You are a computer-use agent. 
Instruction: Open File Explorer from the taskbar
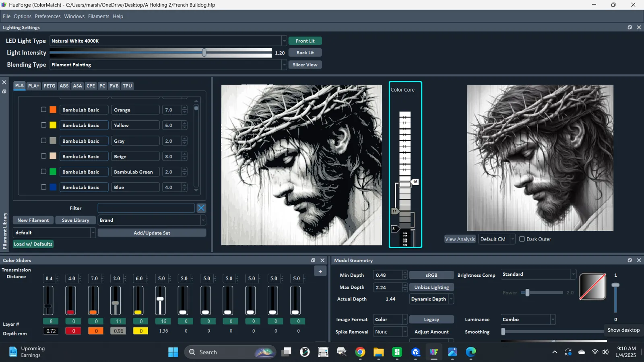coord(378,352)
